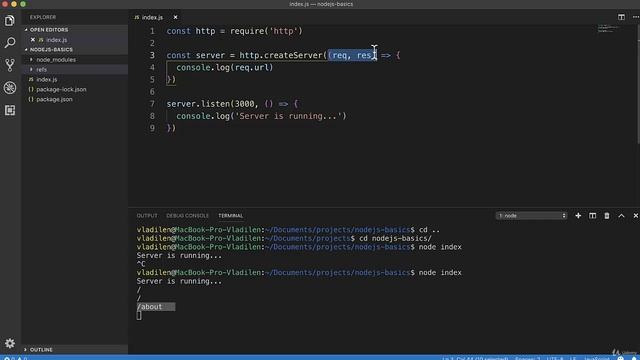The height and width of the screenshot is (360, 640).
Task: Click the last 'node index' command in terminal
Action: pyautogui.click(x=440, y=272)
